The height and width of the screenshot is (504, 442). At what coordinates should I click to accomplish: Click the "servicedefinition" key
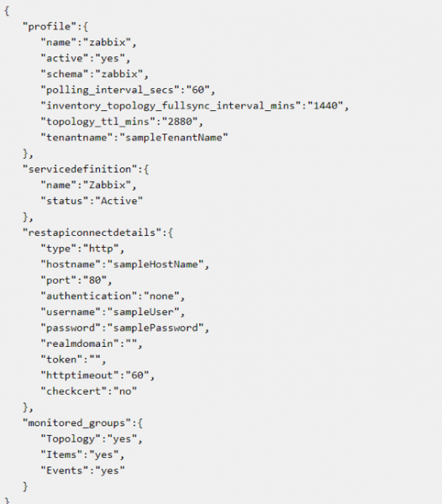pos(80,169)
